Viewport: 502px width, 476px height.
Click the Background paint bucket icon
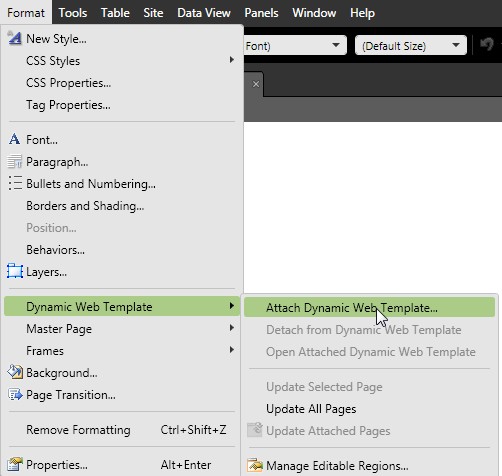coord(15,372)
